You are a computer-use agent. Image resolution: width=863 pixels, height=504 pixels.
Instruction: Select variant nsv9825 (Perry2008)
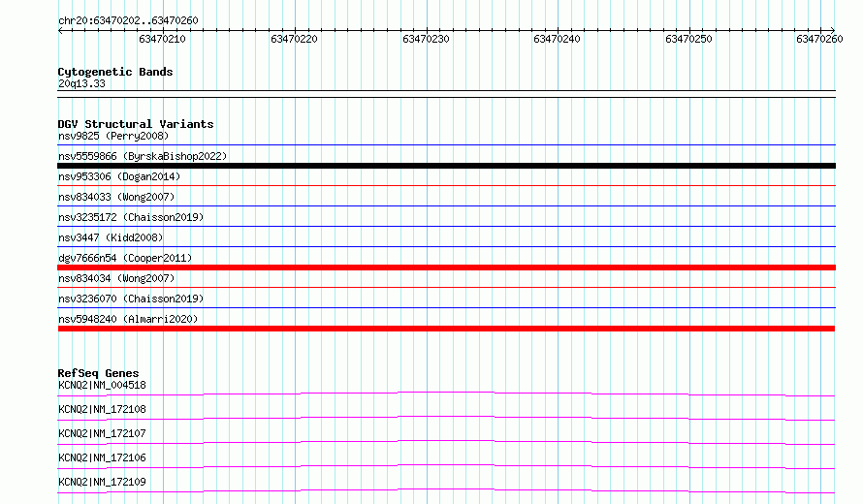(x=113, y=136)
